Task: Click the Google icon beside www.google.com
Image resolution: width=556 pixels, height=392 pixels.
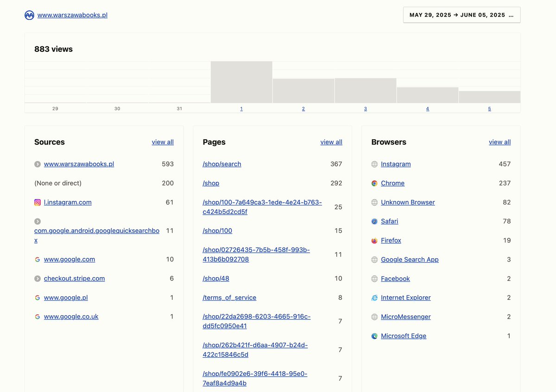Action: click(37, 259)
